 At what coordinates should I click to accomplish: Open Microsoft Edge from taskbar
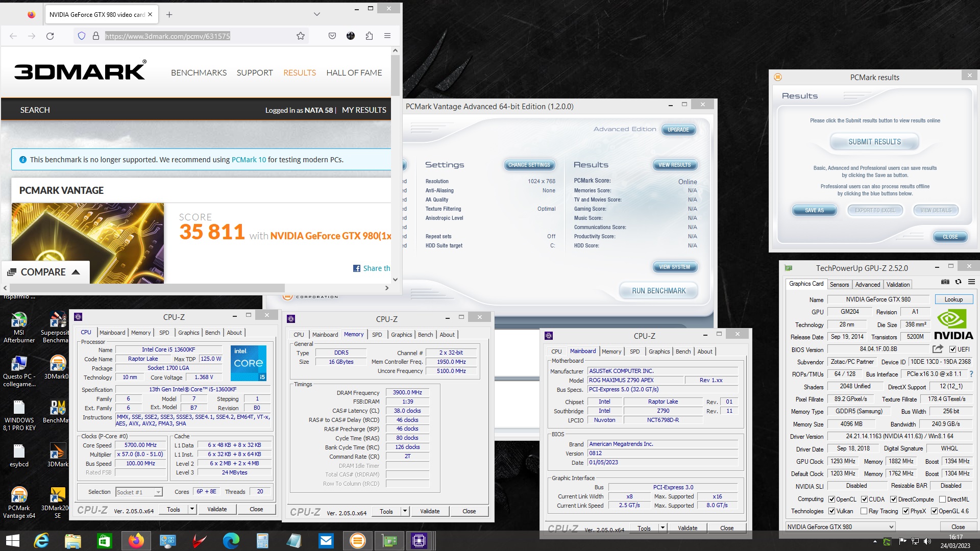coord(231,541)
